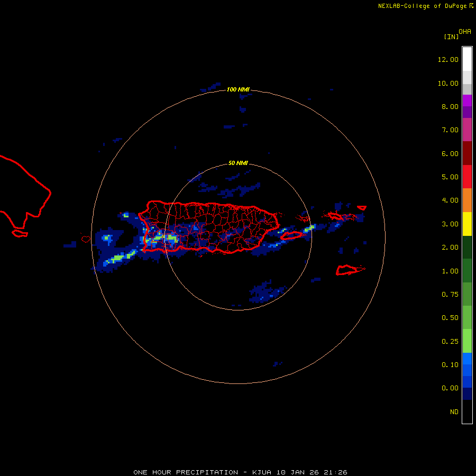The height and width of the screenshot is (476, 476).
Task: Pick the orange 4.00 legend swatch
Action: (x=467, y=200)
